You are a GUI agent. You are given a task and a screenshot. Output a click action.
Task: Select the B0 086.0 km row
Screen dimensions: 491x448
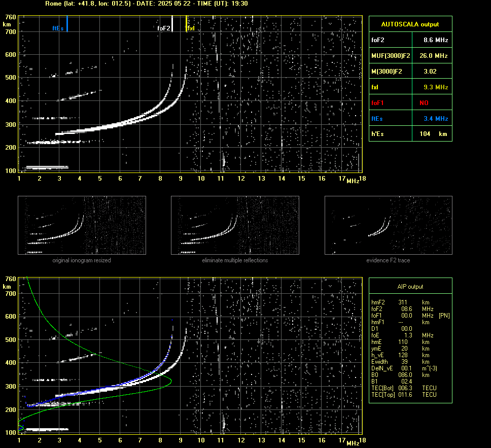point(401,375)
